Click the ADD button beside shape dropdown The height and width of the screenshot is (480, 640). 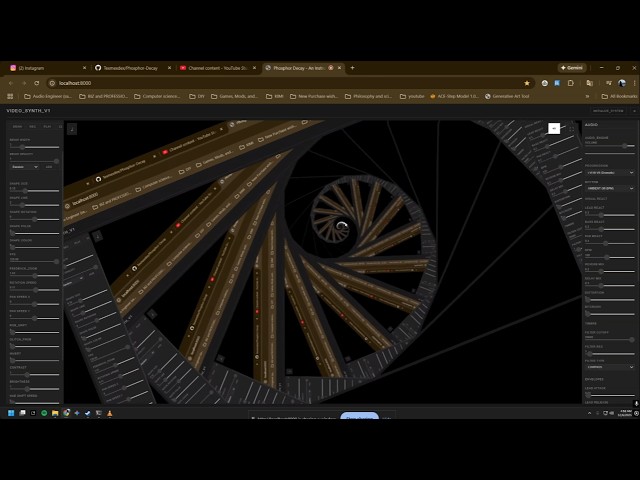pos(49,167)
